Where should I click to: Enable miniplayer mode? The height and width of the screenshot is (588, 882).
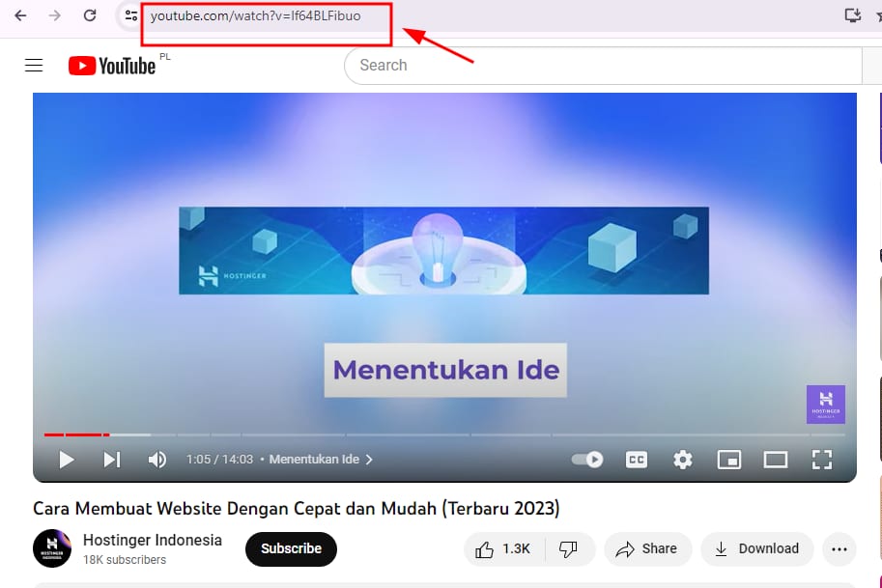729,460
